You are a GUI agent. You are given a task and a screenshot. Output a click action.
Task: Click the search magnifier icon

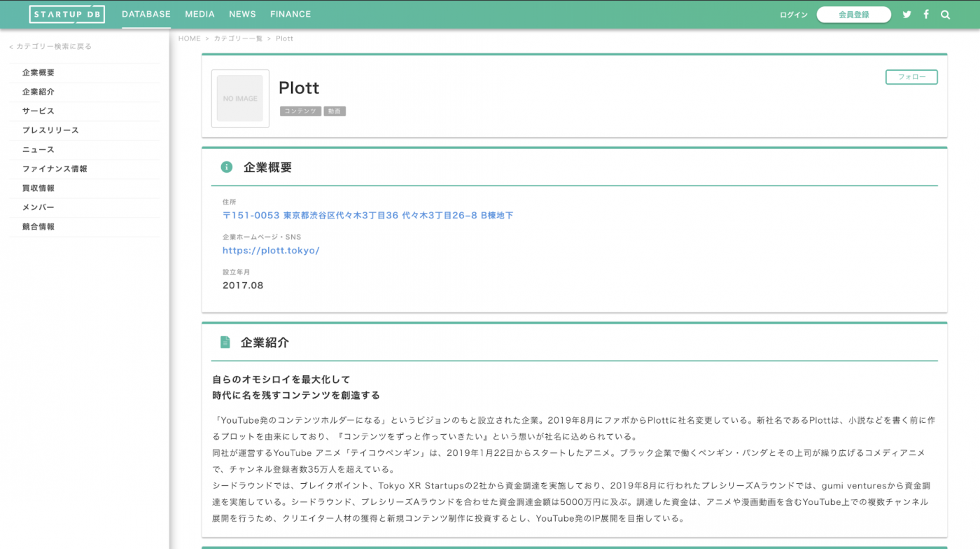(x=945, y=14)
